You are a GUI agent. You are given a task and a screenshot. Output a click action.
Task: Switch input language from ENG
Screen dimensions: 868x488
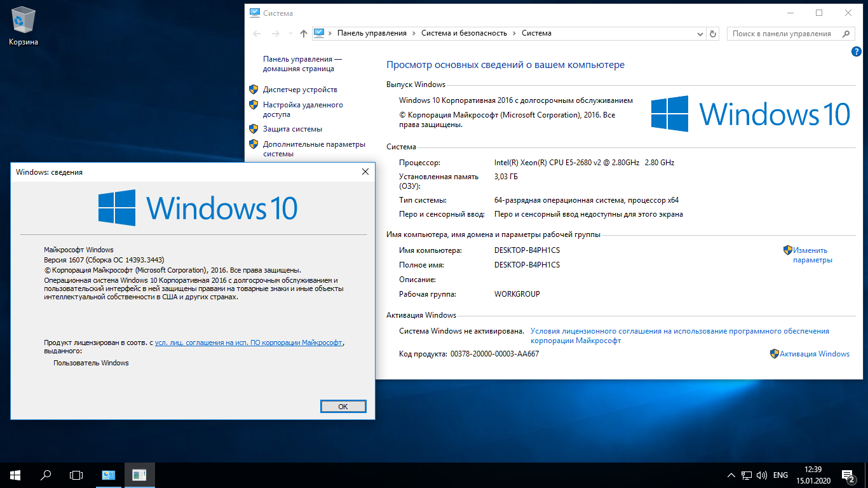[780, 475]
